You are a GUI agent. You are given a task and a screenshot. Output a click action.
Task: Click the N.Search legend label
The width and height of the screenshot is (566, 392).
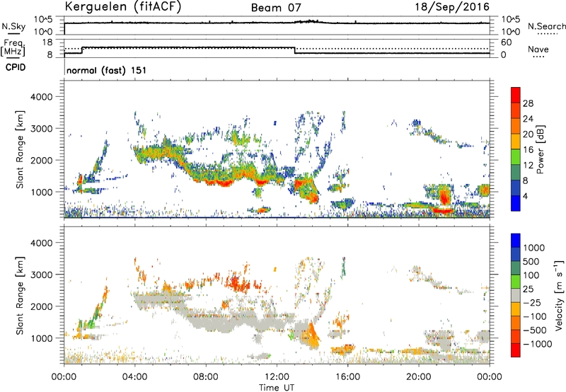[x=546, y=26]
